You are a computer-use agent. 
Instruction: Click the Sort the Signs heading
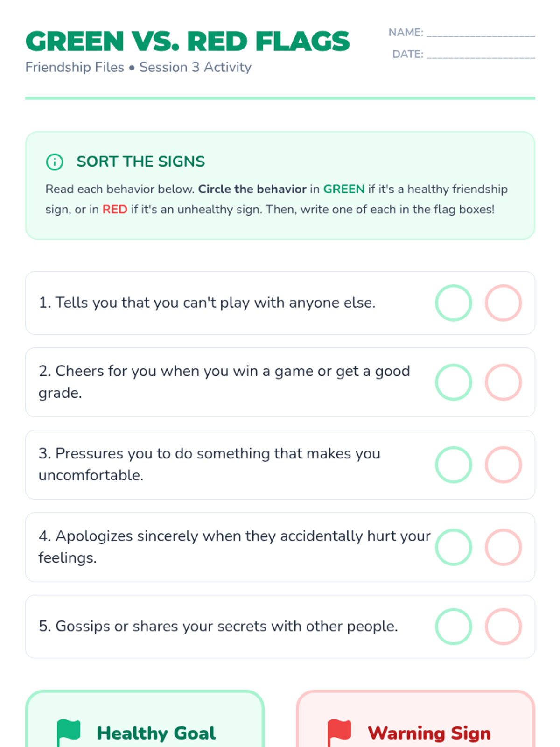coord(140,162)
